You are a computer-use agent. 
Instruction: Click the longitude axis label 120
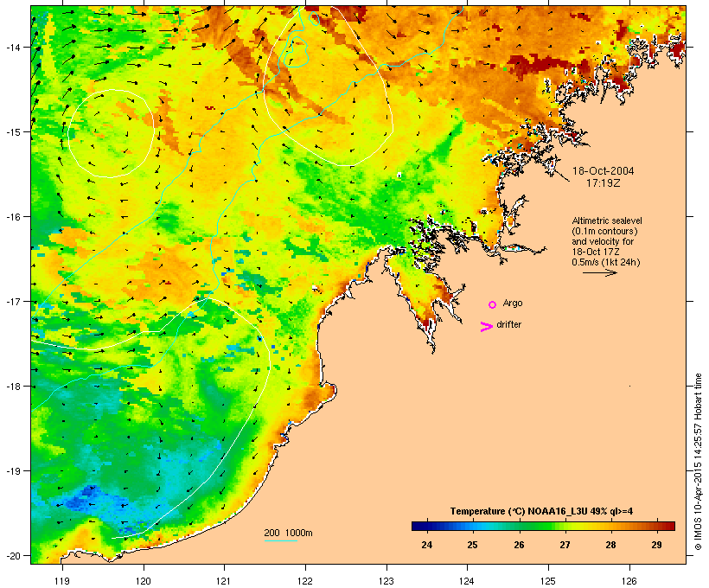click(x=144, y=581)
